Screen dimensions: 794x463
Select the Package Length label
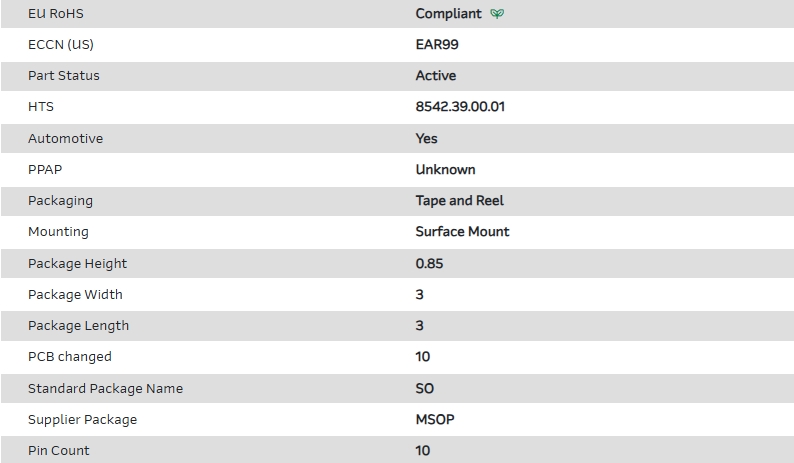tap(78, 325)
